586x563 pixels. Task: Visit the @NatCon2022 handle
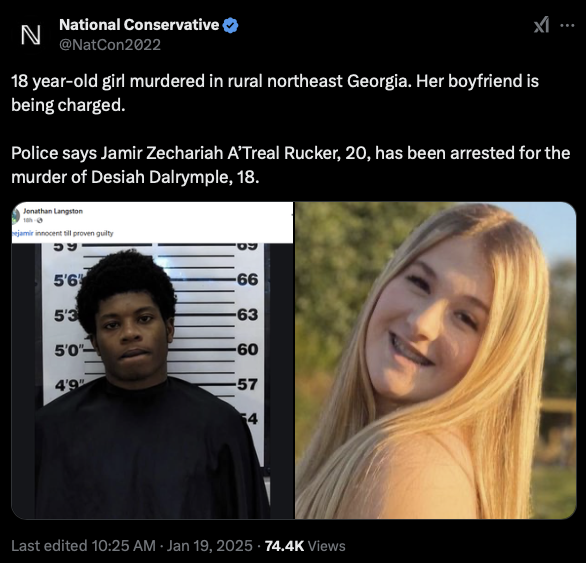pyautogui.click(x=110, y=45)
